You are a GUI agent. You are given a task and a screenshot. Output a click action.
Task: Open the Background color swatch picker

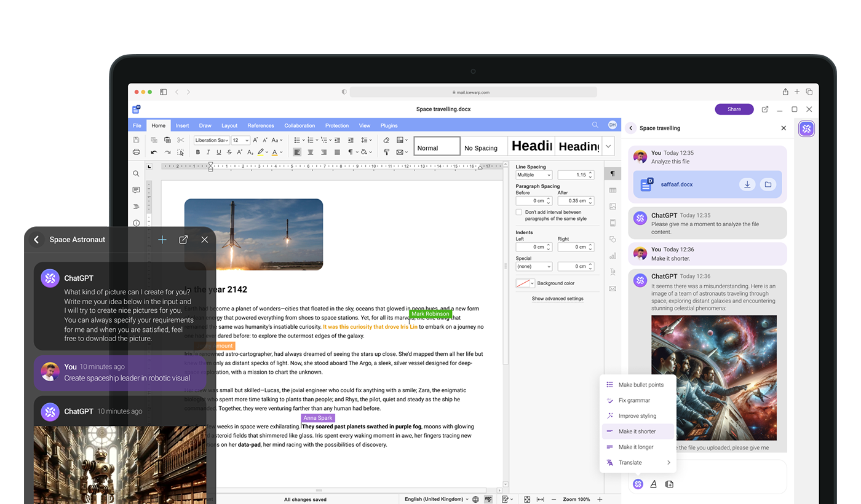click(525, 283)
